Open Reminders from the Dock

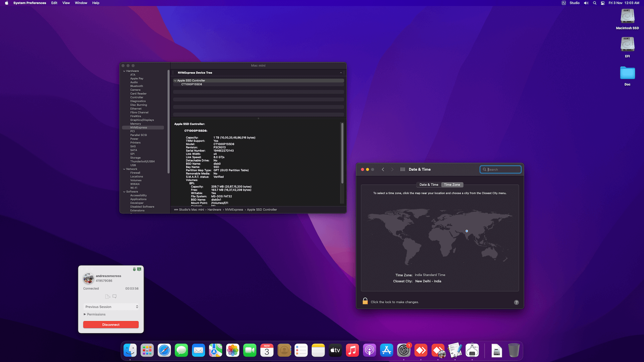pos(301,351)
